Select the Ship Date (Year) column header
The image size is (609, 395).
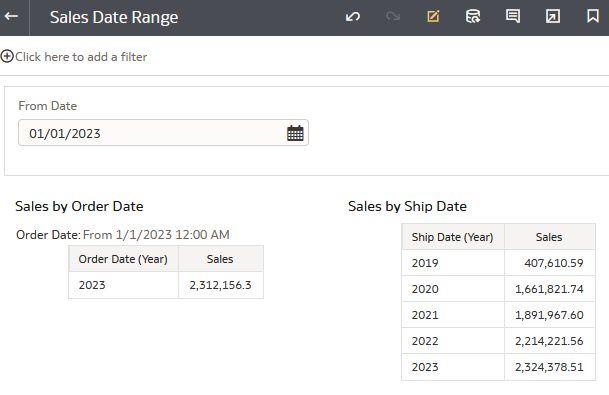(452, 237)
